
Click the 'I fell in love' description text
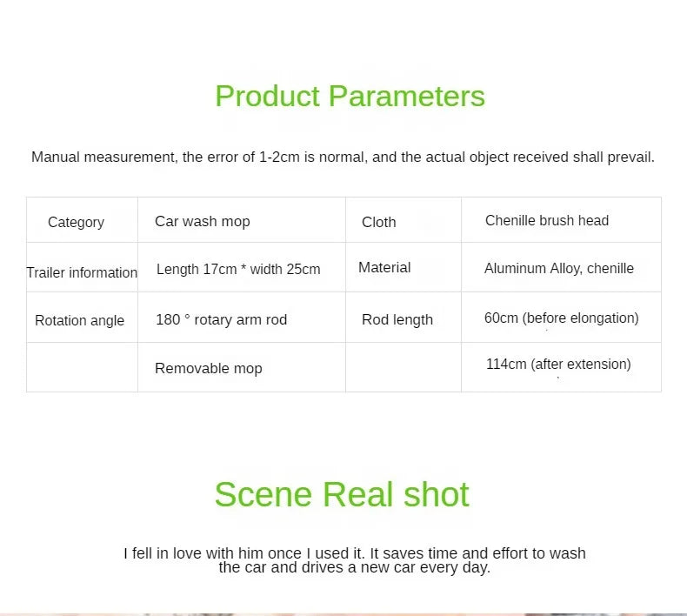(x=354, y=560)
